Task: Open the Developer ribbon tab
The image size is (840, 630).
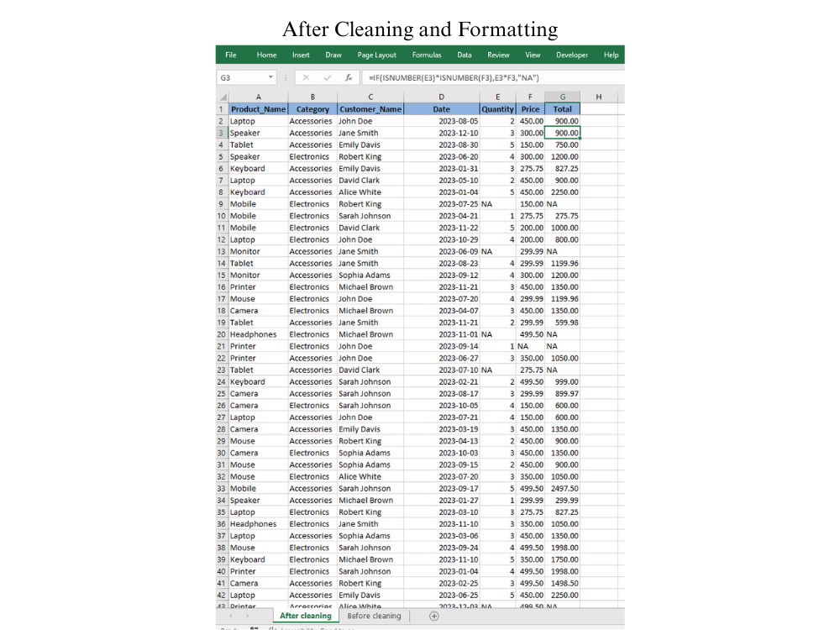Action: (x=571, y=55)
